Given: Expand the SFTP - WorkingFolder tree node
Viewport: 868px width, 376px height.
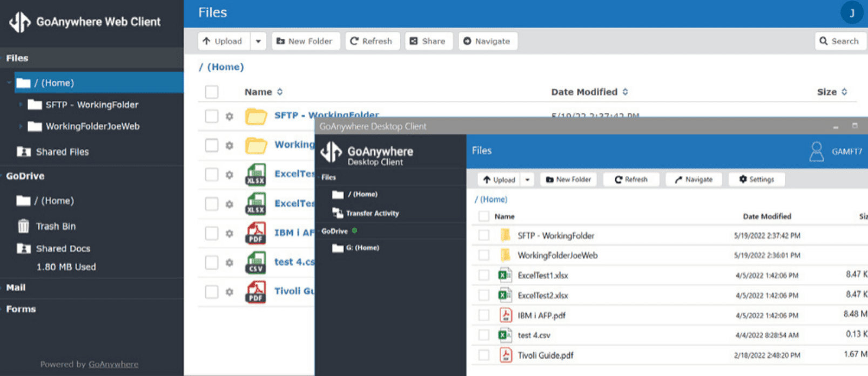Looking at the screenshot, I should pos(21,105).
